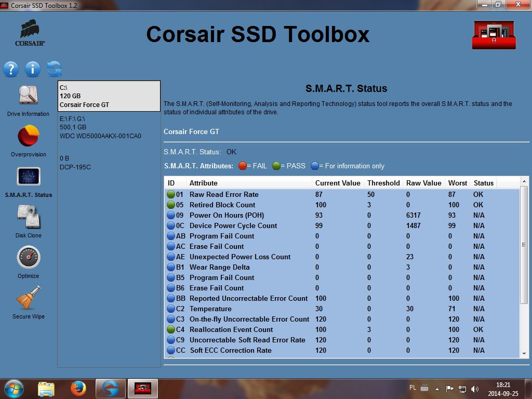Select the S.M.A.R.T. Status monitor icon

click(x=29, y=177)
